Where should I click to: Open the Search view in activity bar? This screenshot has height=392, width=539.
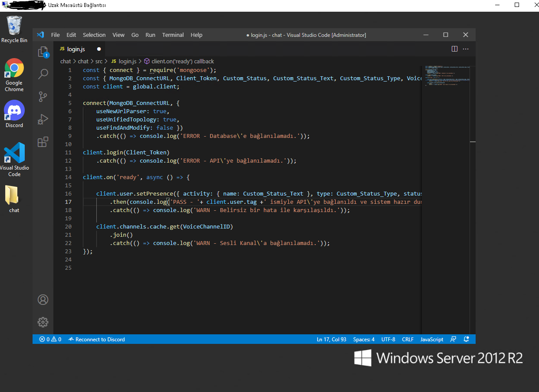[x=43, y=74]
